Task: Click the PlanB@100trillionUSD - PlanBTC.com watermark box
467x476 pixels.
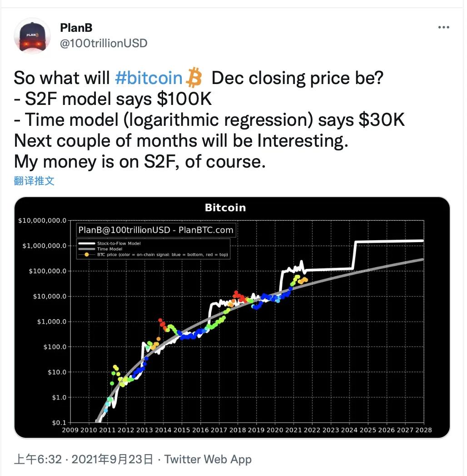Action: click(156, 230)
